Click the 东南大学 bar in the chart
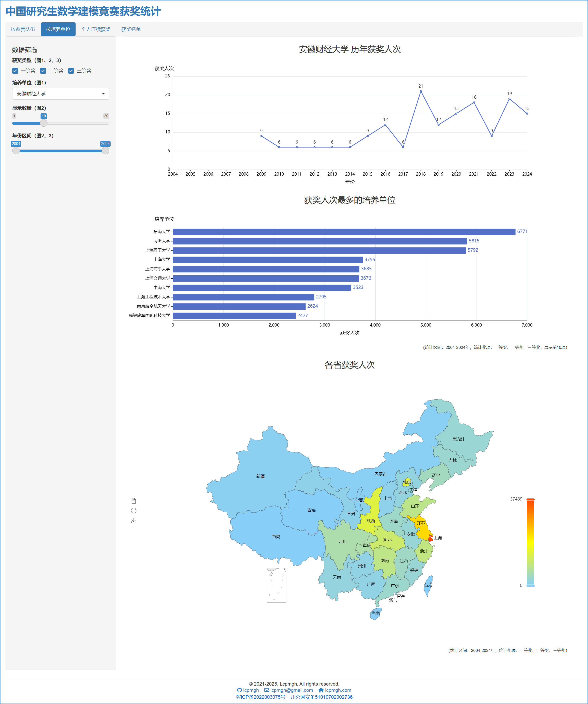Image resolution: width=588 pixels, height=704 pixels. (344, 232)
